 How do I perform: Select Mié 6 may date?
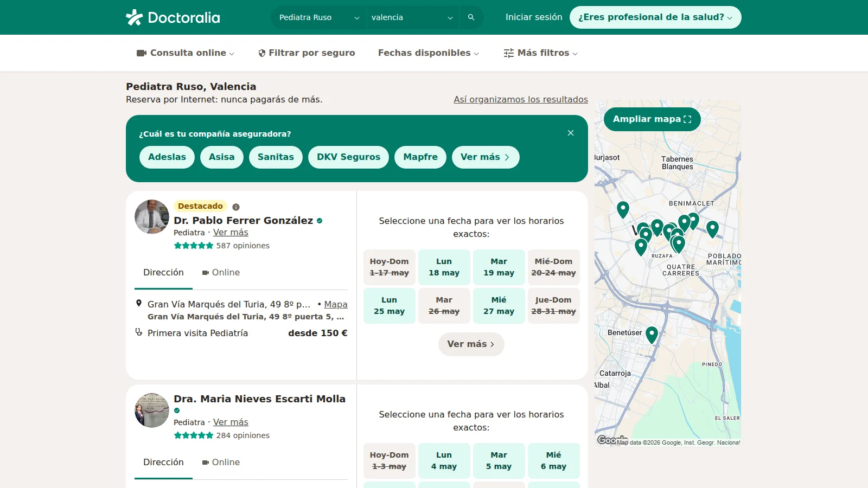(x=553, y=461)
